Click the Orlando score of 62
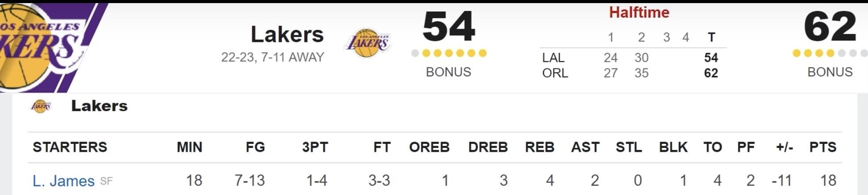868x195 pixels. pyautogui.click(x=830, y=26)
